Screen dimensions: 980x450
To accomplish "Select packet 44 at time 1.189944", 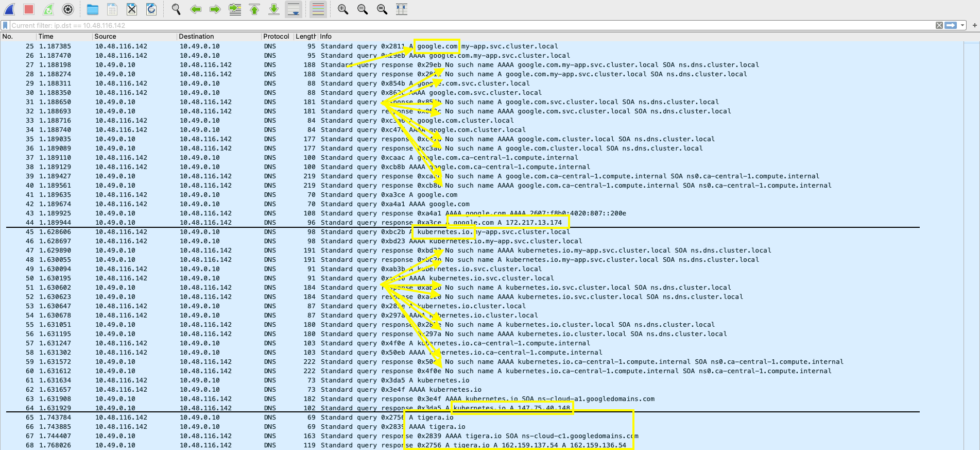I will click(x=482, y=223).
